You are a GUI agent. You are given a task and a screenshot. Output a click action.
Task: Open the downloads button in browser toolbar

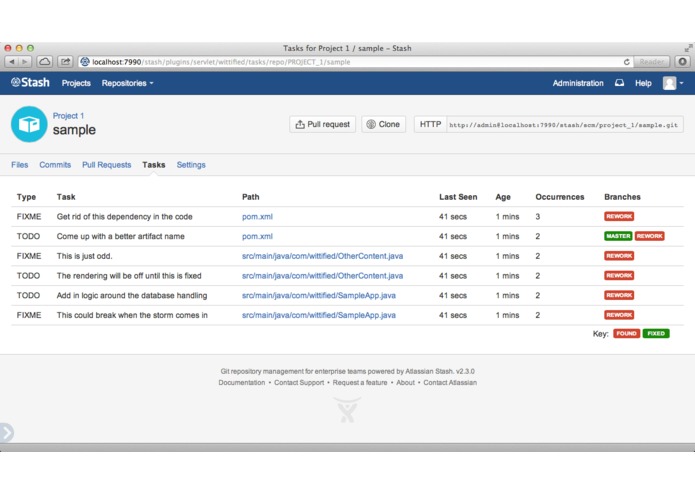[x=683, y=62]
